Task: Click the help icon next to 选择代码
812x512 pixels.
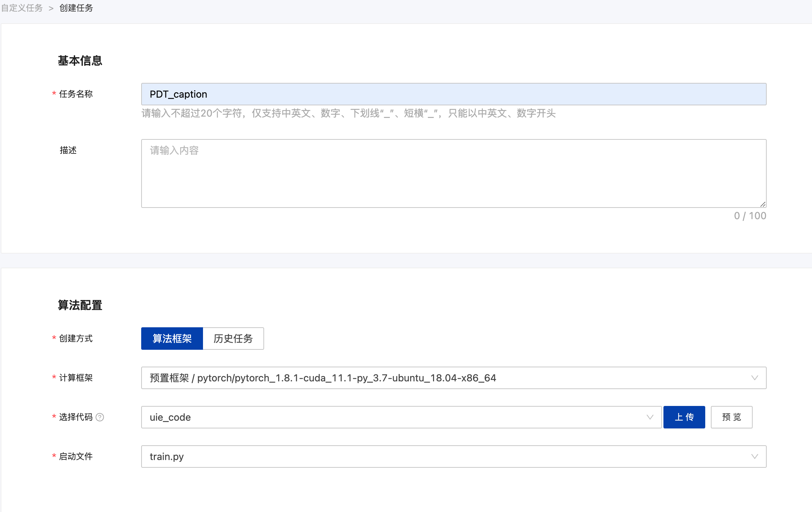Action: (100, 417)
